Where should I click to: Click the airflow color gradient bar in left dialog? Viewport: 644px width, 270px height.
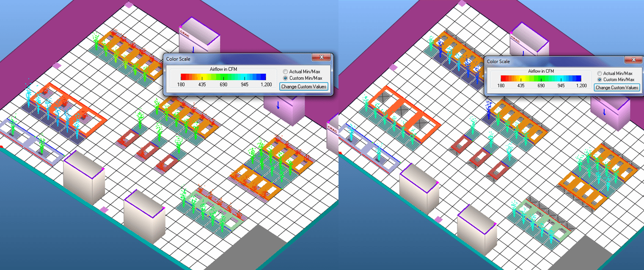coord(223,77)
